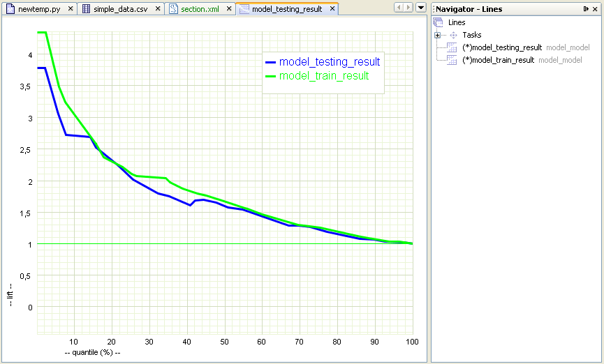Click the 100 tick on the quantile axis
This screenshot has width=604, height=364.
pos(412,342)
